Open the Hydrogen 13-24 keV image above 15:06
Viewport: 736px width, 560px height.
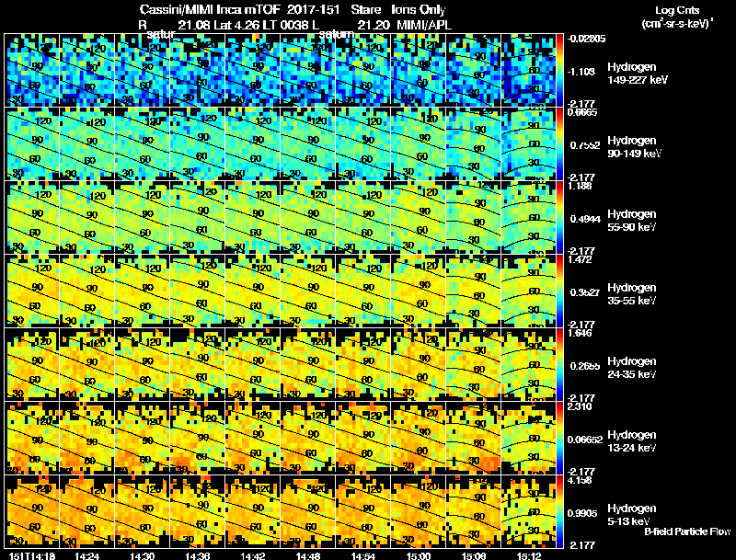coord(474,438)
